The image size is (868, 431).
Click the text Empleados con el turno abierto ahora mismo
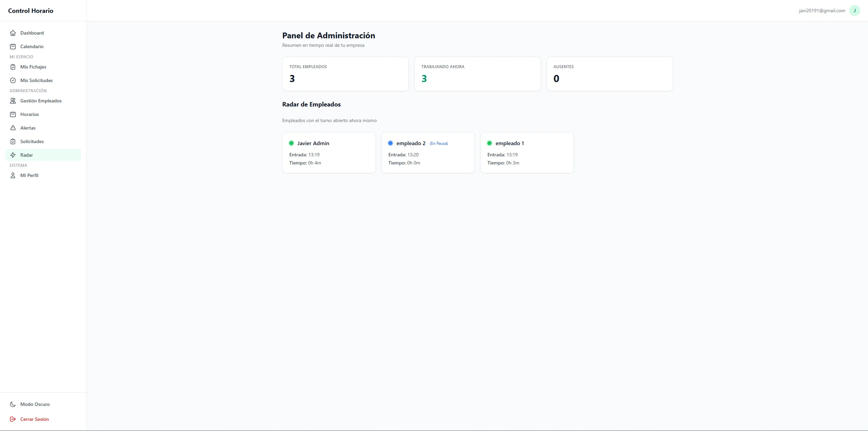click(329, 120)
